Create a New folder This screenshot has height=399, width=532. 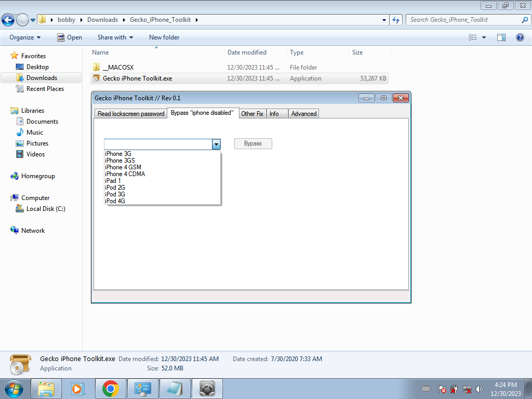click(164, 37)
